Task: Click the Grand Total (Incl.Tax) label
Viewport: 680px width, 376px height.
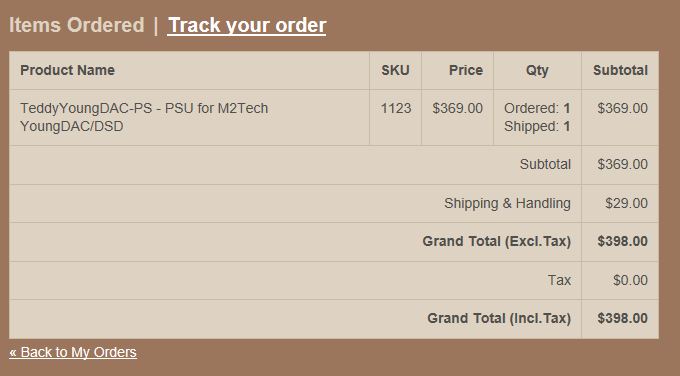Action: [499, 318]
